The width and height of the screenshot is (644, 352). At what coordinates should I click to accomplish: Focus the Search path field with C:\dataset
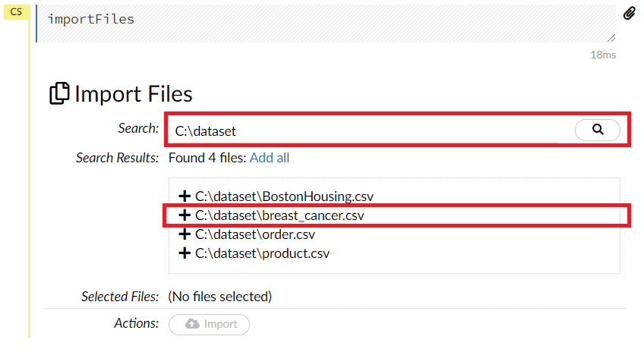click(365, 131)
